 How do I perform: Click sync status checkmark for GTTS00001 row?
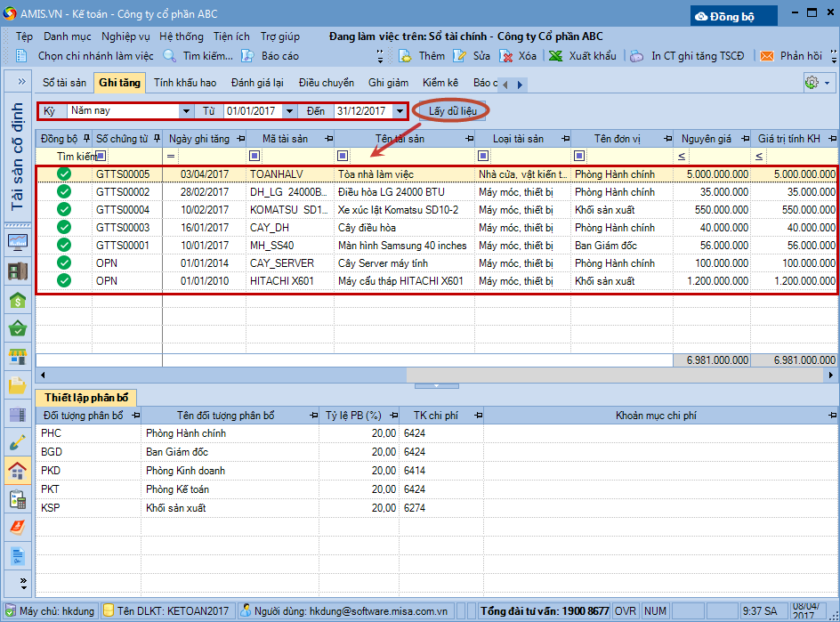pos(64,245)
